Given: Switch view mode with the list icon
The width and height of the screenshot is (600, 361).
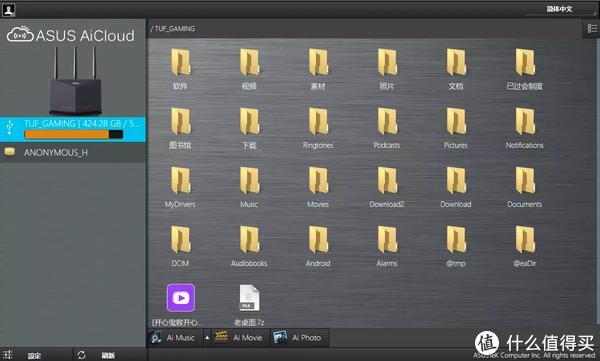Looking at the screenshot, I should pos(592,28).
